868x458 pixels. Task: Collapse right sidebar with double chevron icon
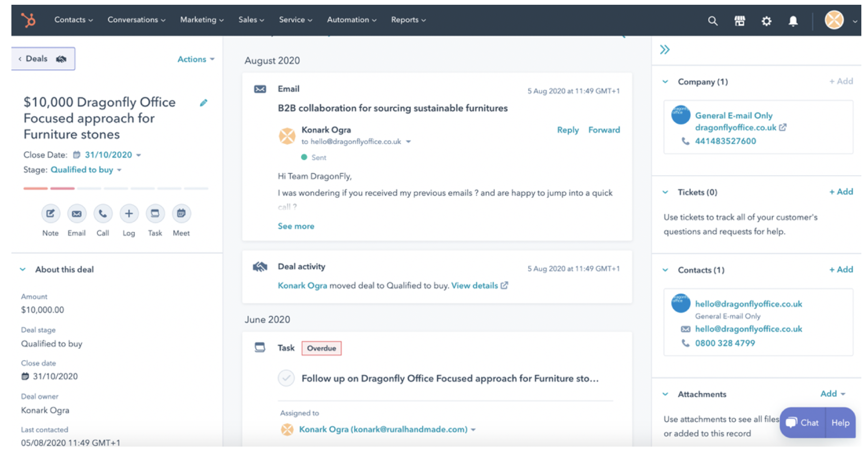(x=665, y=49)
